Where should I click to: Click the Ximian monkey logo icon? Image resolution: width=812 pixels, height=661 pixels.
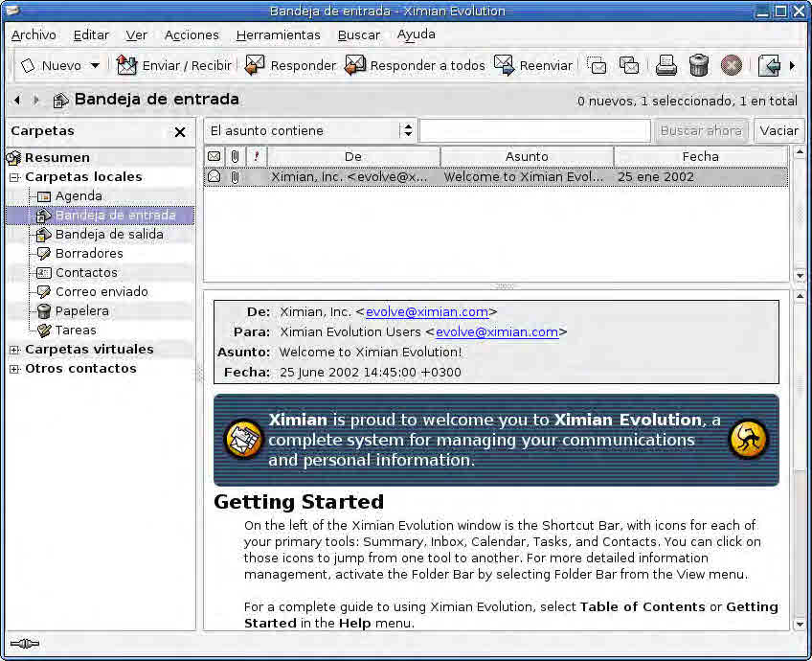(748, 440)
